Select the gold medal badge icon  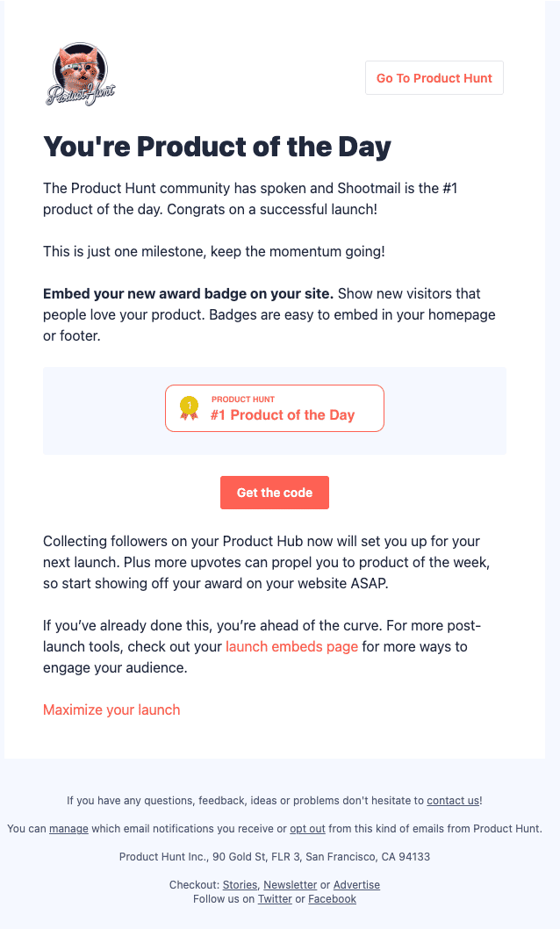[187, 407]
